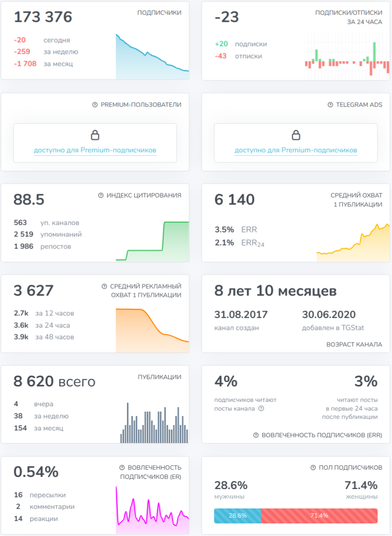The width and height of the screenshot is (392, 536).
Task: Click Подписчики card title
Action: [x=159, y=13]
